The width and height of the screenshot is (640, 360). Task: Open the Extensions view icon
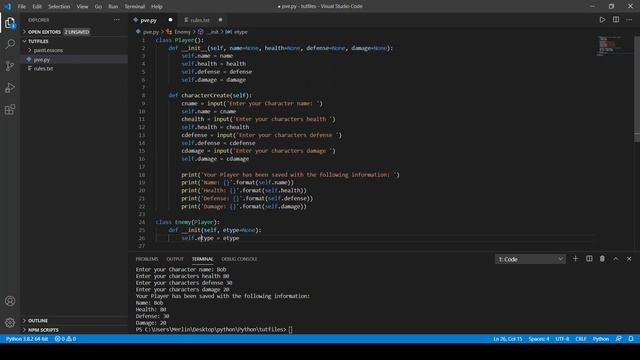(x=10, y=109)
